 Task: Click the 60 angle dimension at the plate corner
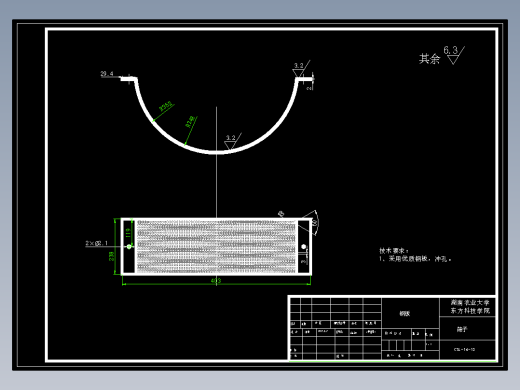314,222
